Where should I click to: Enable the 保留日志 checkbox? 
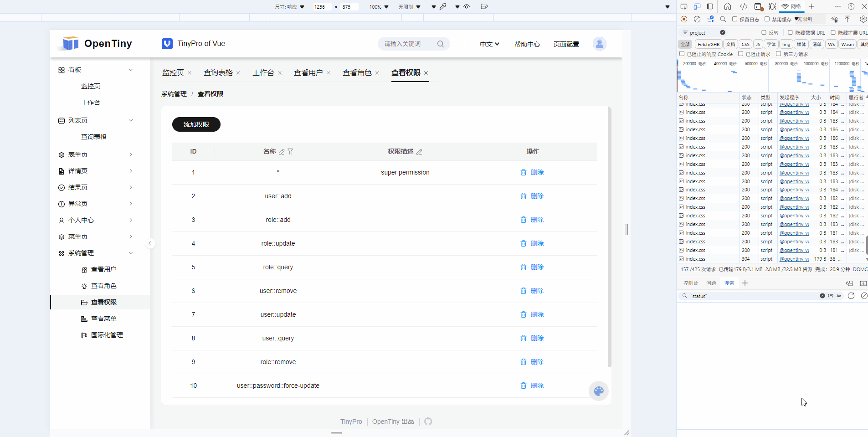tap(734, 19)
